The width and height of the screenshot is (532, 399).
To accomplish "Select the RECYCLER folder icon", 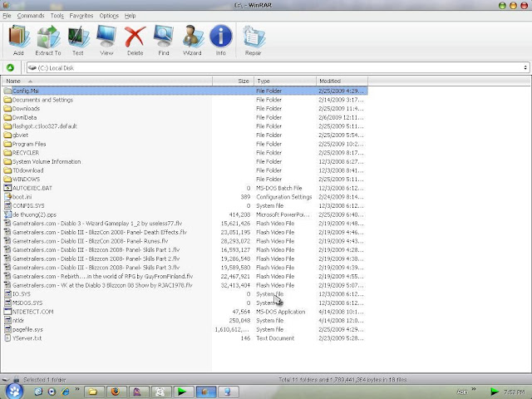I will (7, 153).
